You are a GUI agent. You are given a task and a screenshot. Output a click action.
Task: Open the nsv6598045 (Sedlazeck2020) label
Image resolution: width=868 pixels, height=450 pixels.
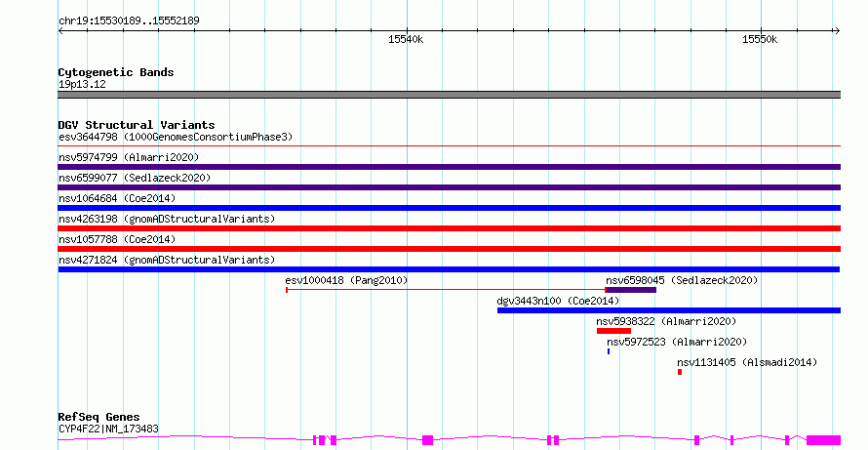tap(682, 280)
